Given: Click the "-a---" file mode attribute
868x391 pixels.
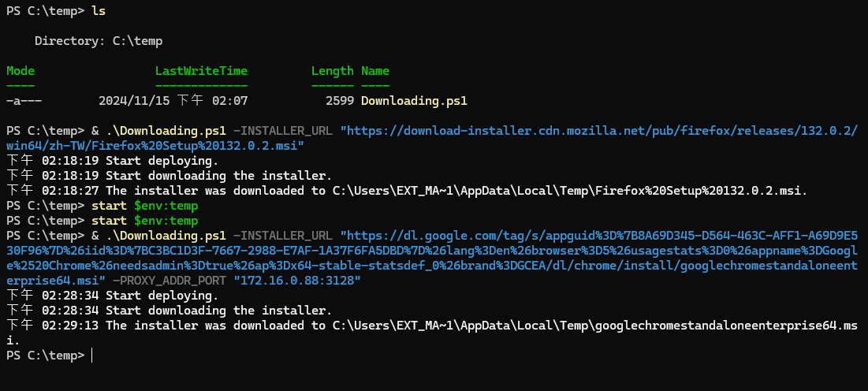Looking at the screenshot, I should [x=24, y=101].
